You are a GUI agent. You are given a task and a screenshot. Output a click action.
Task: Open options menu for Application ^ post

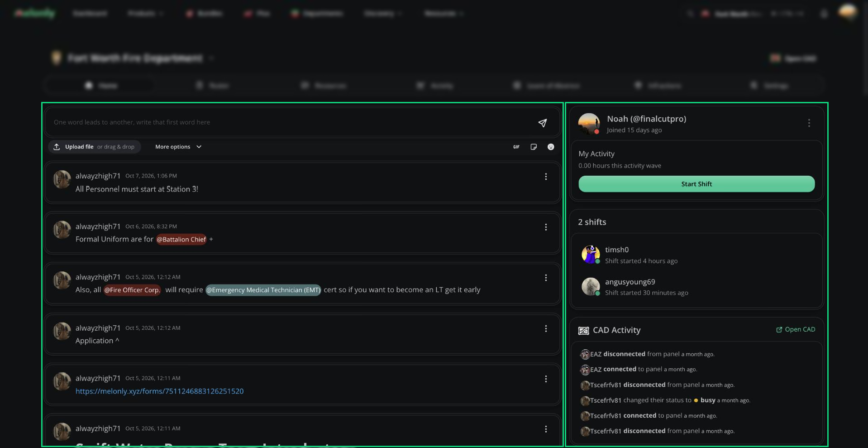coord(546,328)
